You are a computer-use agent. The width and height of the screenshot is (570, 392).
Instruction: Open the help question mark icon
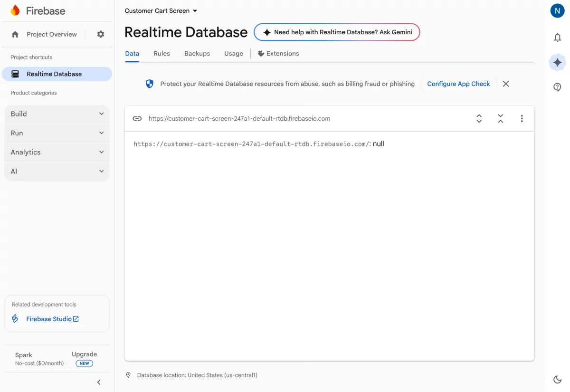(x=557, y=87)
